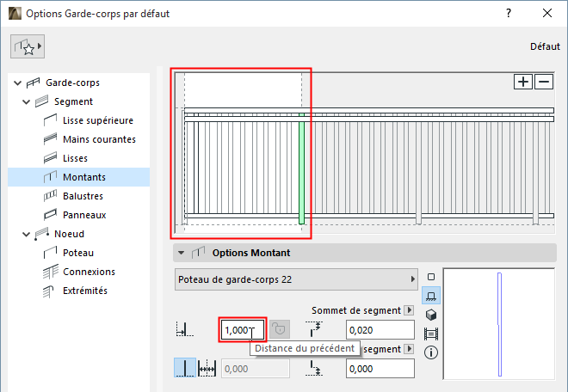Open Lisse supérieure settings
The image size is (568, 392).
coord(98,120)
